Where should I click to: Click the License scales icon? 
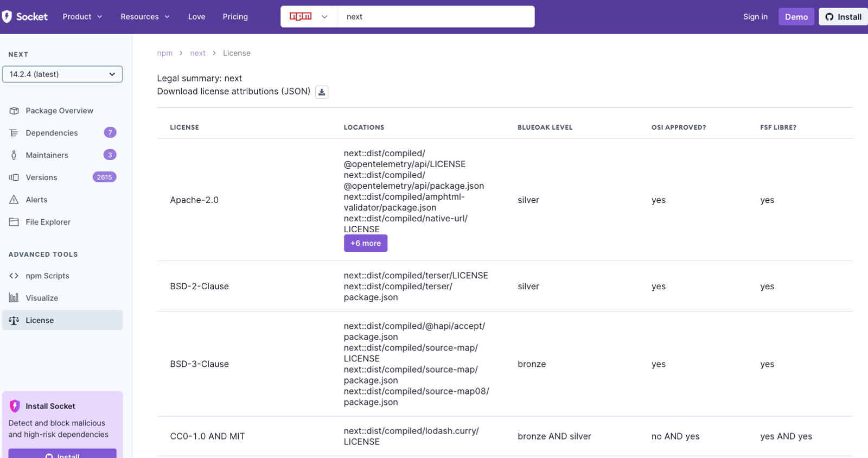(14, 320)
